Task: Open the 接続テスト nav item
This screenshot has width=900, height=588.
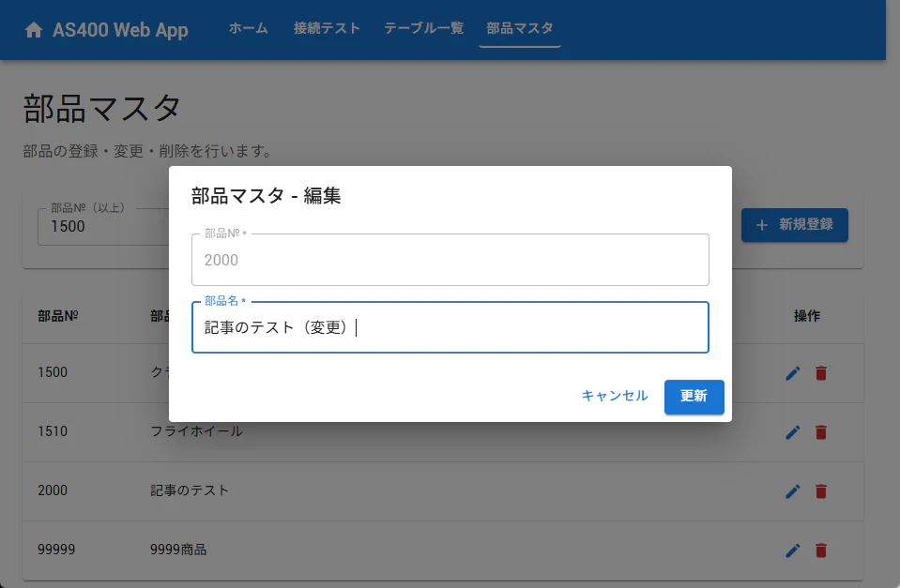Action: pyautogui.click(x=327, y=28)
